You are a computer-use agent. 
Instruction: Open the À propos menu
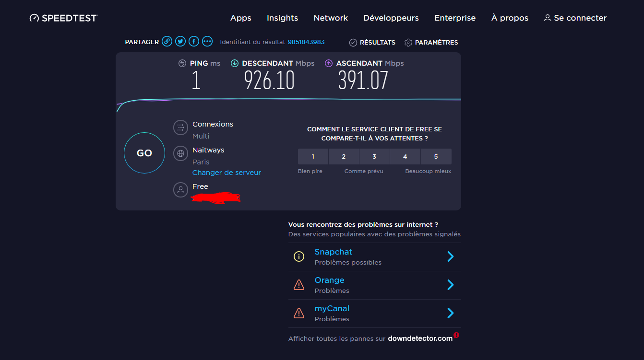(x=510, y=18)
